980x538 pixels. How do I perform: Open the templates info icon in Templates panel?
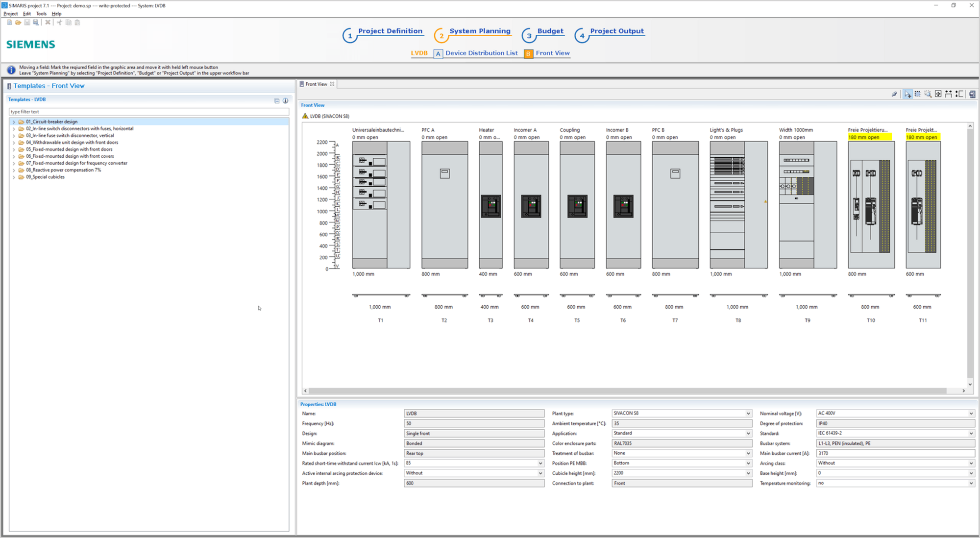[x=286, y=100]
